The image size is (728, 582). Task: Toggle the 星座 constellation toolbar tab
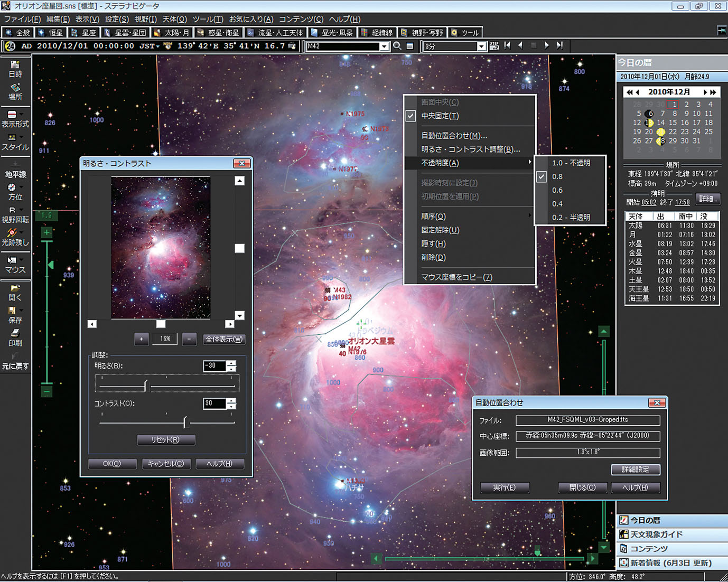coord(84,33)
